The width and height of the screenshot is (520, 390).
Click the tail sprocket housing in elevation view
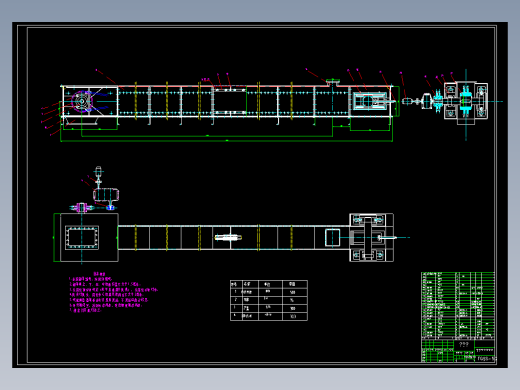[371, 101]
